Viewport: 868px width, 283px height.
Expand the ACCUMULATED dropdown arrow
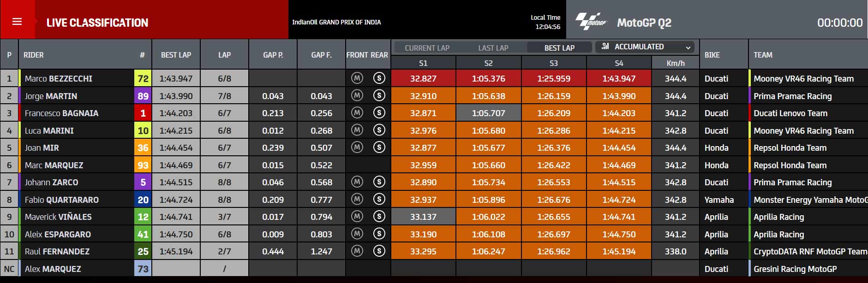688,47
